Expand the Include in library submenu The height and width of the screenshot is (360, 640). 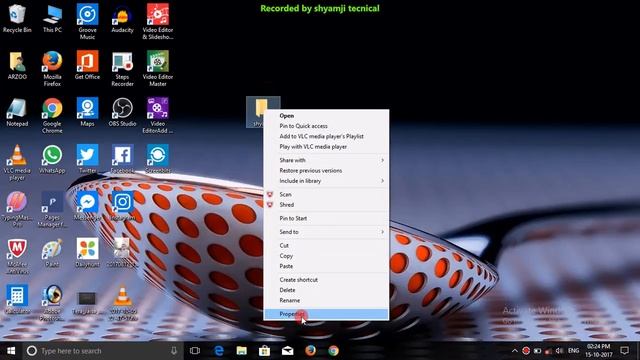[x=326, y=181]
